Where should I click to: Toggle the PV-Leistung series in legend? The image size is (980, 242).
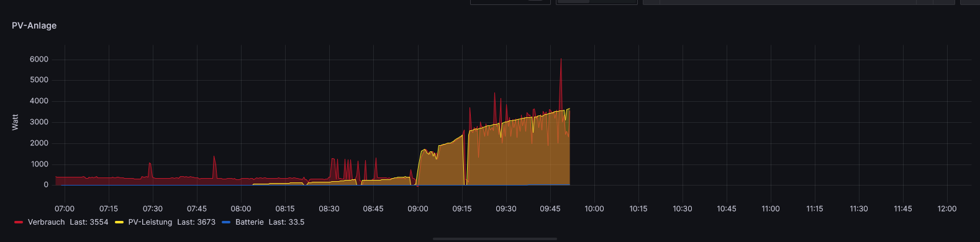click(150, 222)
